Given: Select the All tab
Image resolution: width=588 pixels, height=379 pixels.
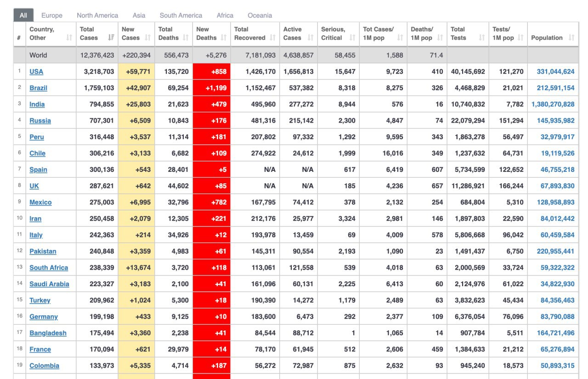Looking at the screenshot, I should (23, 15).
